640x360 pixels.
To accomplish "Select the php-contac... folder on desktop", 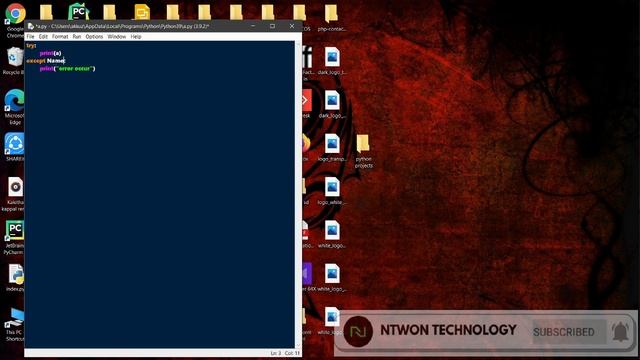I will (332, 18).
